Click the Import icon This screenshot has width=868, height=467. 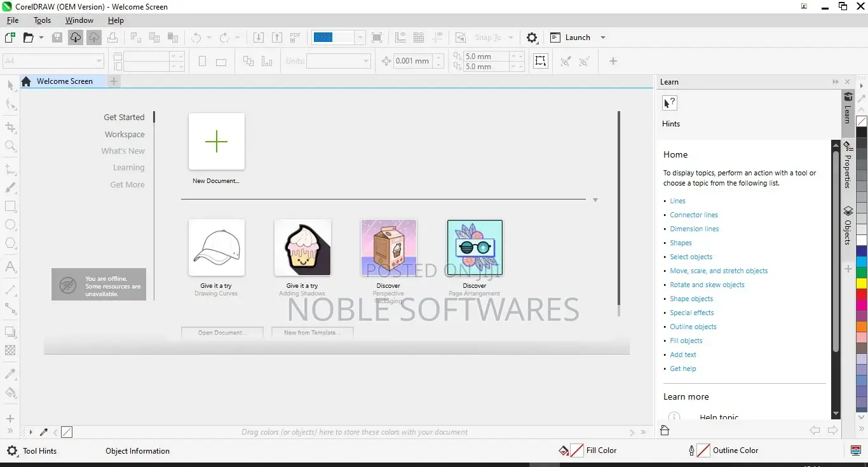(259, 37)
